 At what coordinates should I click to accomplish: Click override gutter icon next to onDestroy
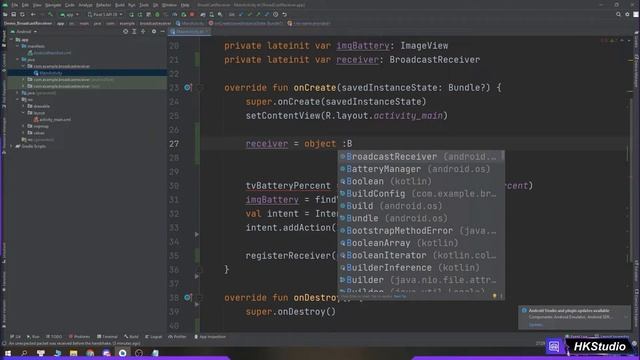point(187,298)
